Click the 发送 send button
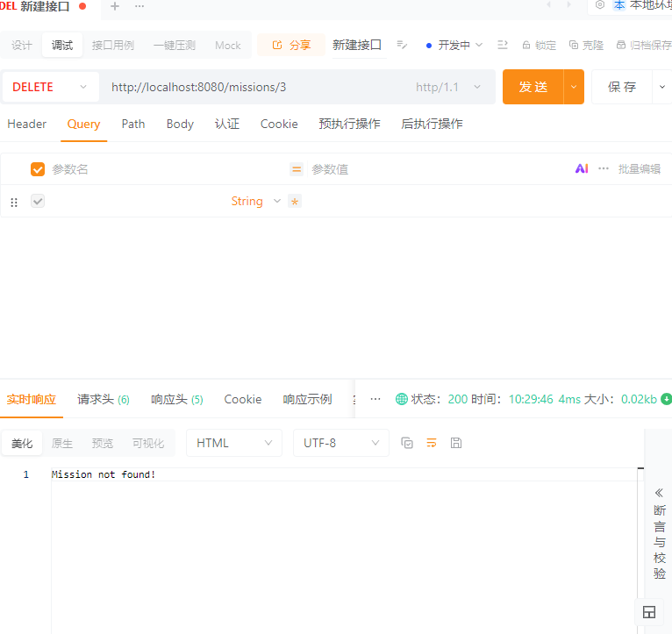This screenshot has height=634, width=672. 533,87
